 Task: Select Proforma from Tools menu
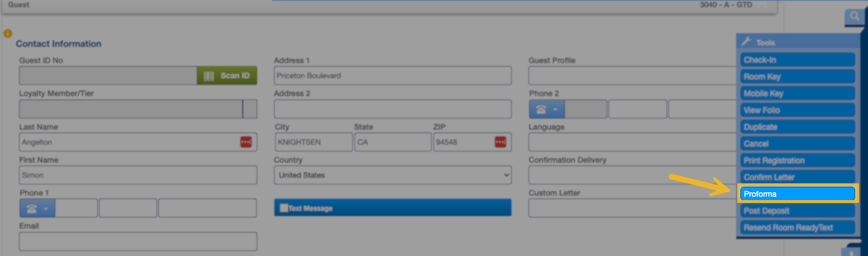[798, 194]
